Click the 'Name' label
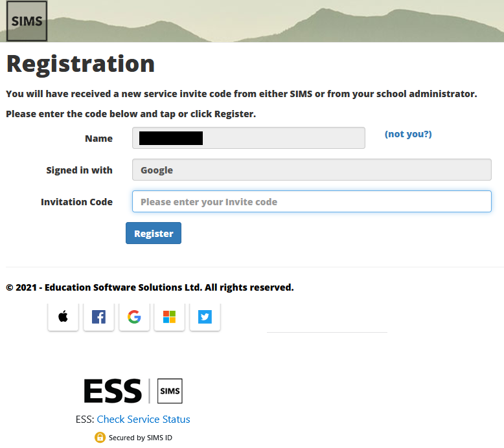Screen dimensions: 504x448 pos(98,139)
